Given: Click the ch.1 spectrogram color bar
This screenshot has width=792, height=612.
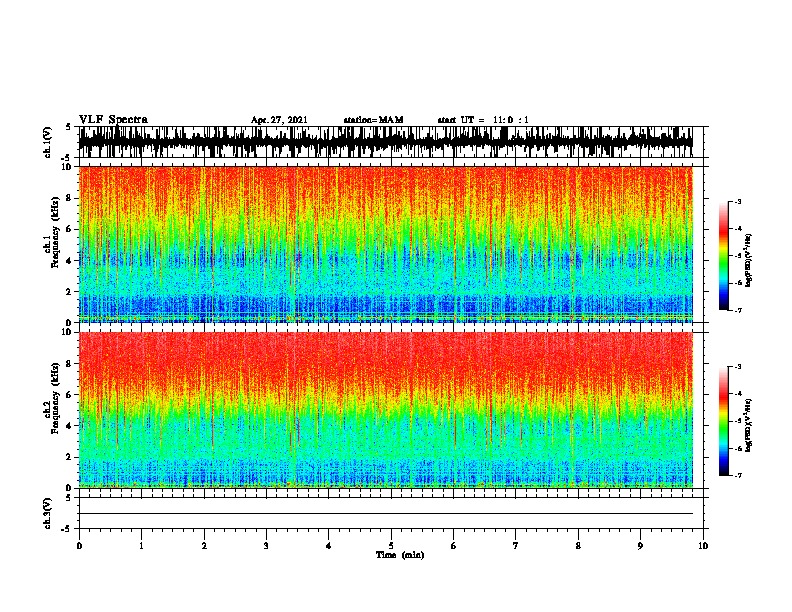Looking at the screenshot, I should 723,256.
